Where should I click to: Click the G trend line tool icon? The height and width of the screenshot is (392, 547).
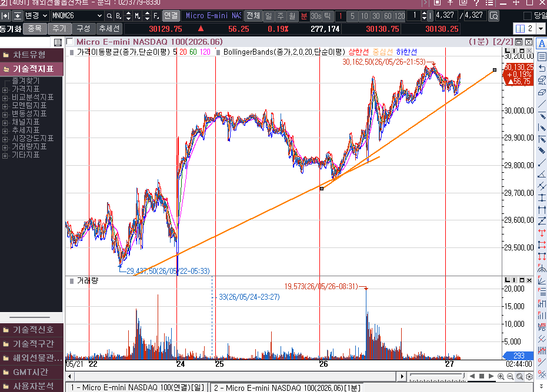pos(542,363)
